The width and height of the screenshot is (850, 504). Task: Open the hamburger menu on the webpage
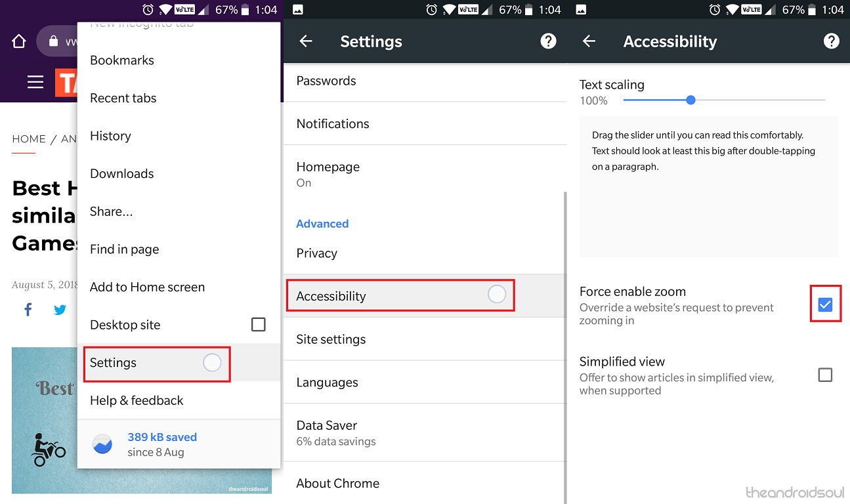tap(35, 82)
